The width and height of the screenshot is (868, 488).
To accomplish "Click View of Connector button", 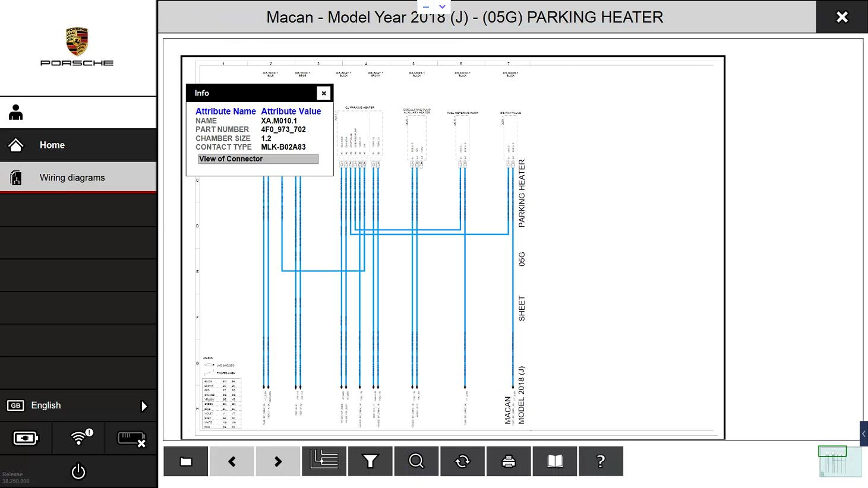I will 258,159.
